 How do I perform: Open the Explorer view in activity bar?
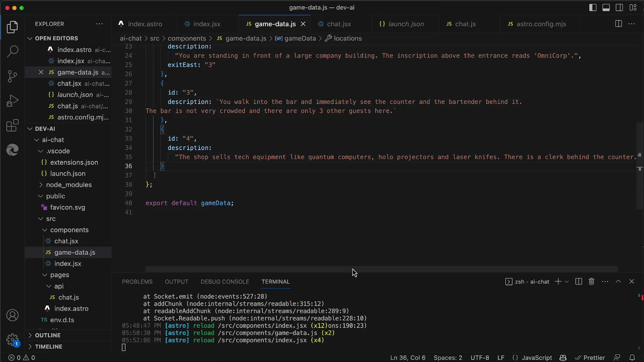[12, 27]
